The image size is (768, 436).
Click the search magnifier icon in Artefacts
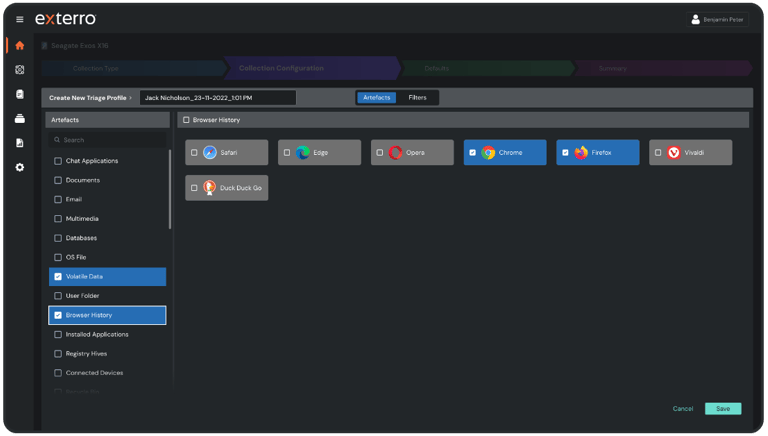point(57,140)
